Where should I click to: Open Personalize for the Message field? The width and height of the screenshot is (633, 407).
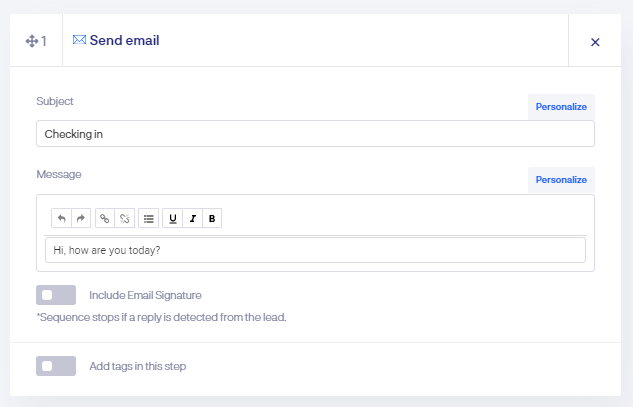click(x=561, y=180)
